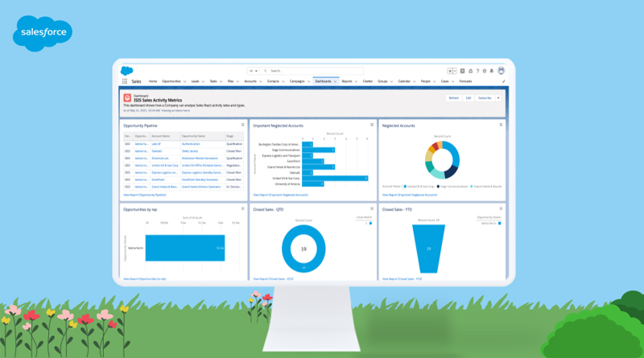Click the Salesforce cloud logo in the app header
Image resolution: width=644 pixels, height=358 pixels.
(x=126, y=71)
